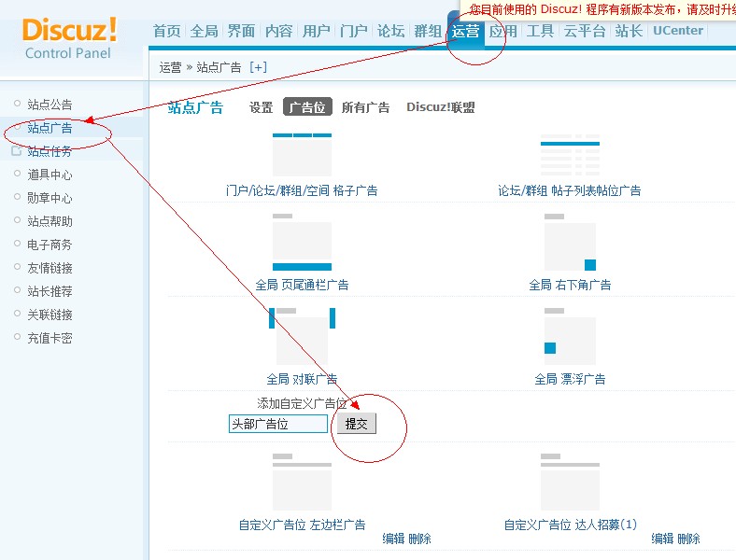Open the 工具 navigation tab
This screenshot has width=736, height=560.
[x=540, y=31]
